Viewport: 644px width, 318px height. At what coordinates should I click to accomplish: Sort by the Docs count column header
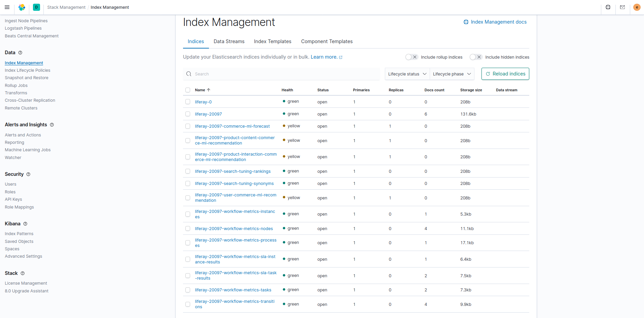pyautogui.click(x=434, y=90)
